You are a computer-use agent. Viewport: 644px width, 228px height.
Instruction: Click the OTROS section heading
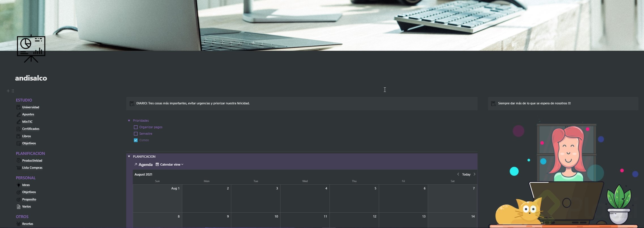(22, 217)
